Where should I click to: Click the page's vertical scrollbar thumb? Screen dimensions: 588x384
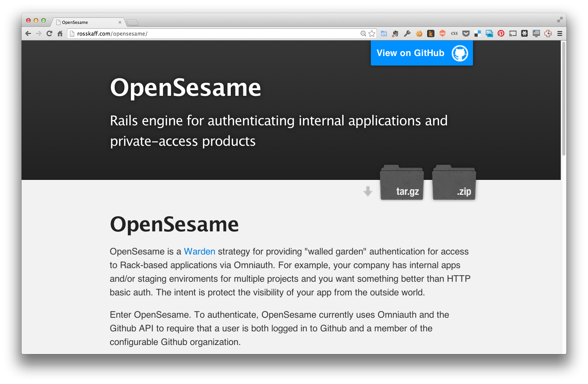[564, 98]
